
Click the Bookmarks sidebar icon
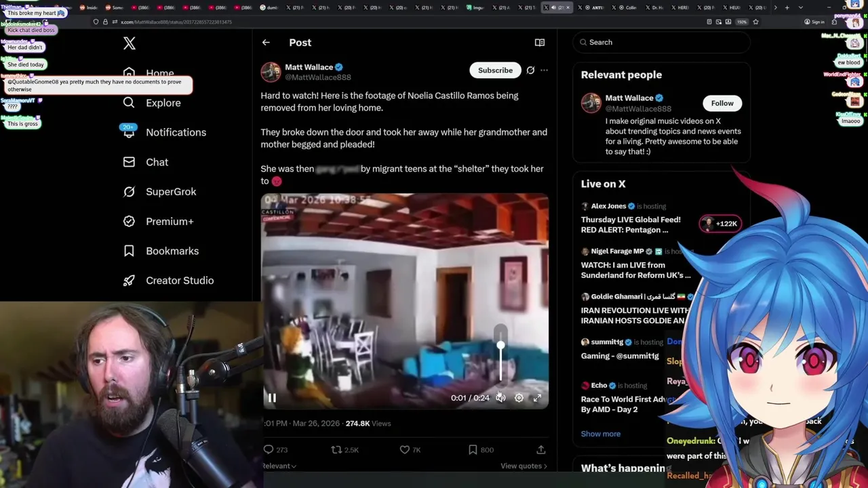(x=129, y=251)
